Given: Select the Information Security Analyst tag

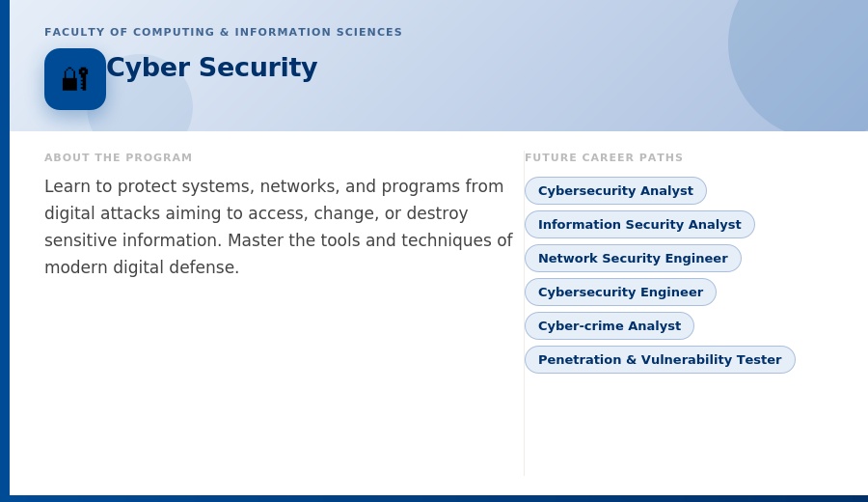Looking at the screenshot, I should [x=639, y=224].
